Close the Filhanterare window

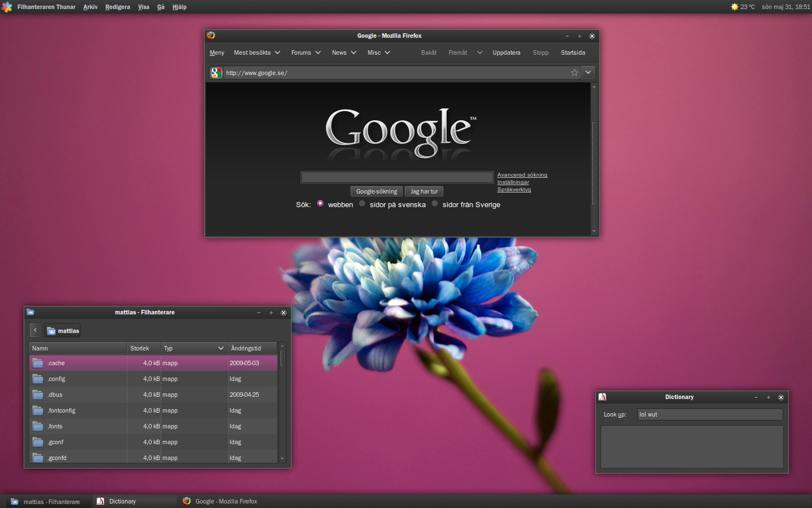pos(284,313)
